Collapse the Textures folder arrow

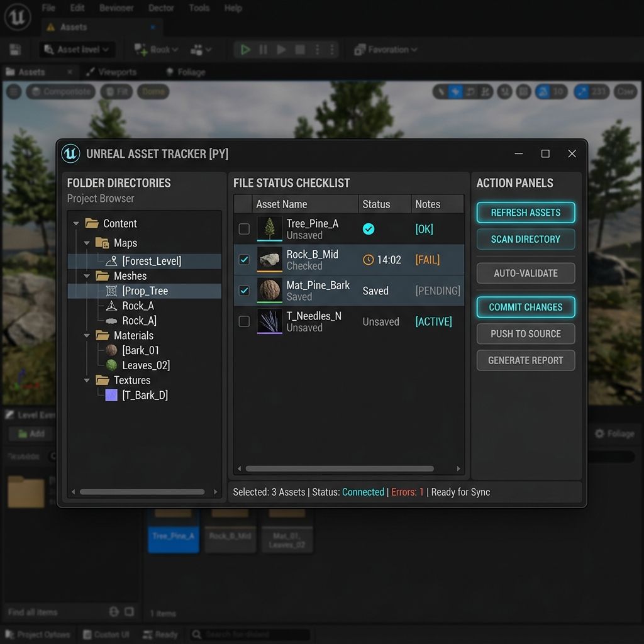[x=87, y=380]
